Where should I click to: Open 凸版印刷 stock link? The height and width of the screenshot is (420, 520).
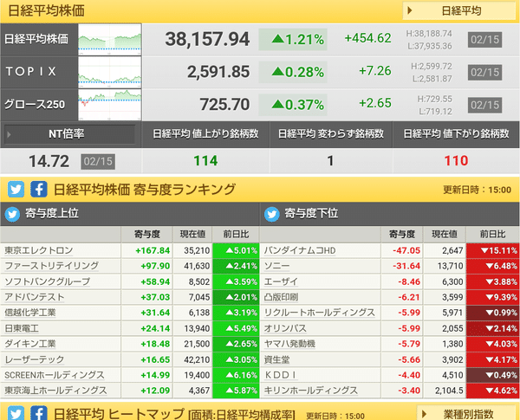[x=281, y=297]
